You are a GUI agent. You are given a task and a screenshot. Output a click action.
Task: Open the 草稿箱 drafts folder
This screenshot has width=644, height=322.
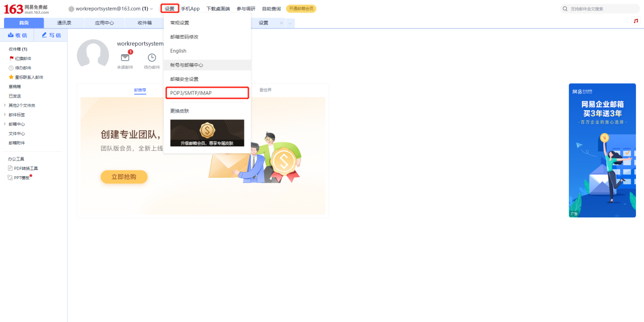(15, 86)
